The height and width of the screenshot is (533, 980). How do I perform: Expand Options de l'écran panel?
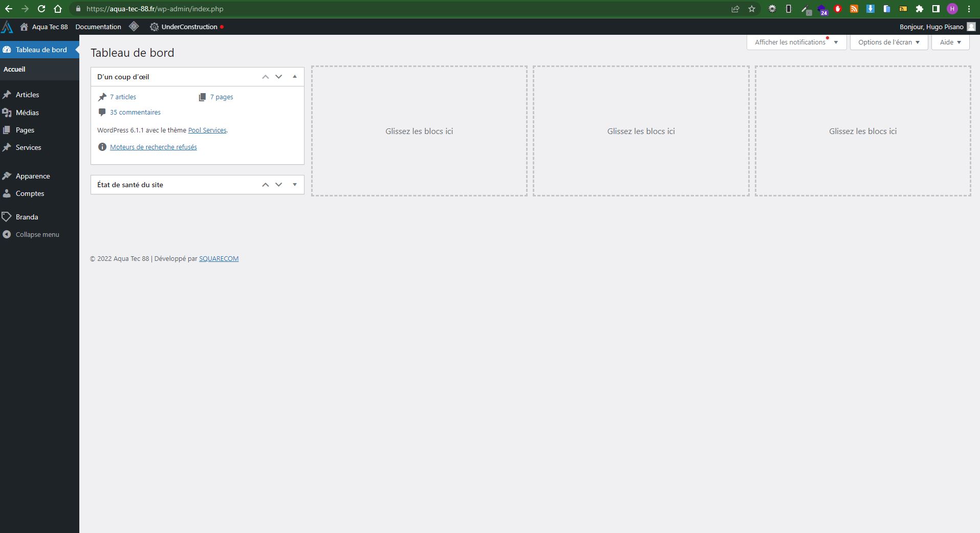pos(888,42)
